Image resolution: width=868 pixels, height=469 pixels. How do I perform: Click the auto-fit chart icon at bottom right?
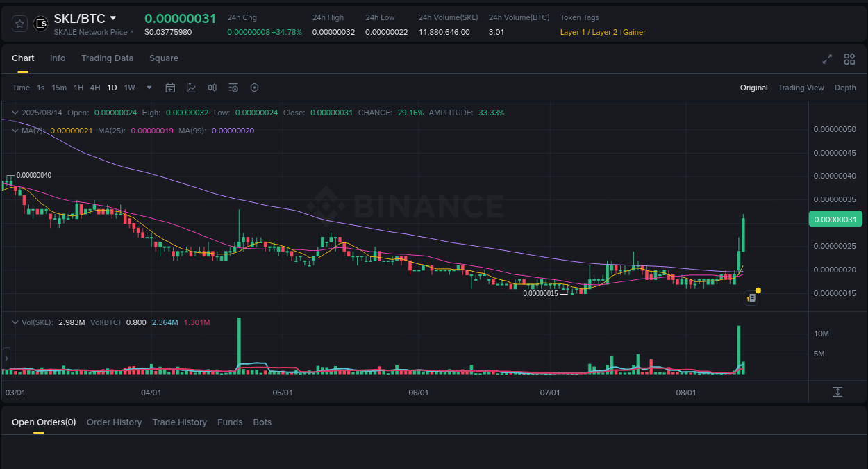point(837,392)
